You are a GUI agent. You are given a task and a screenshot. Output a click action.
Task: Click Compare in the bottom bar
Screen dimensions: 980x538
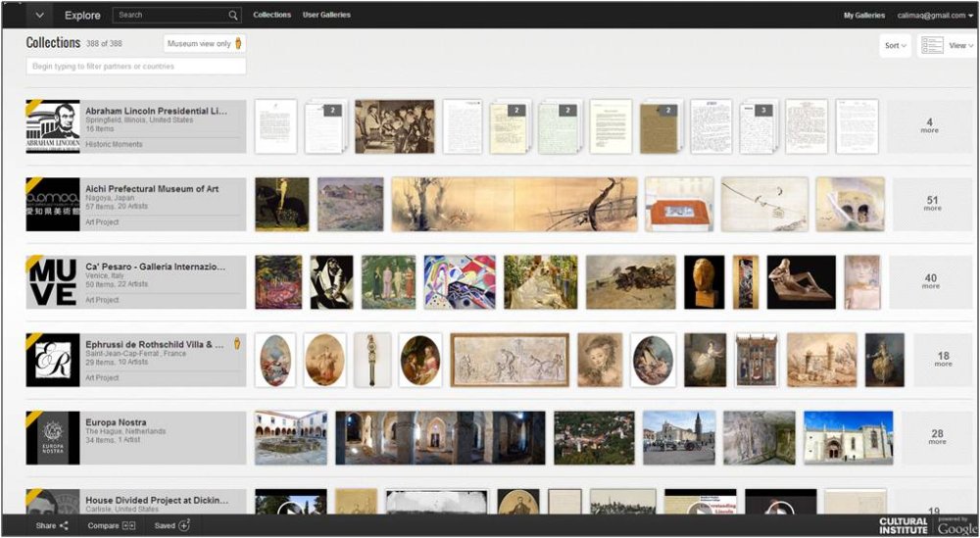pyautogui.click(x=103, y=526)
